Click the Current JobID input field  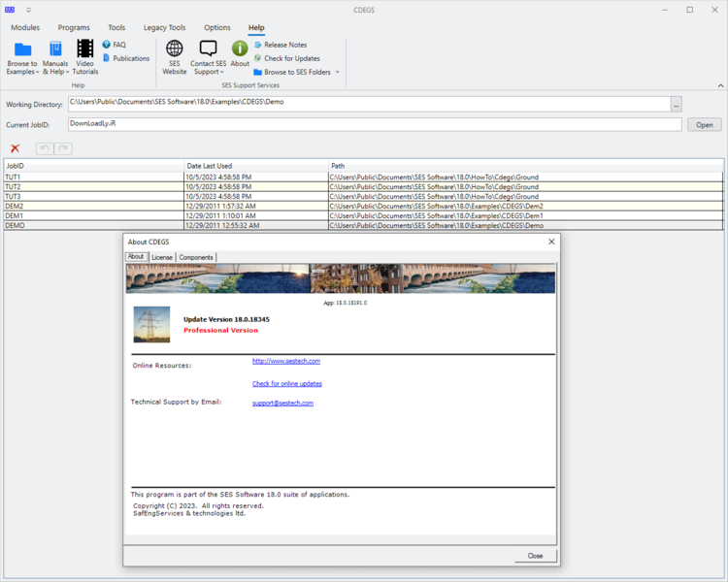coord(374,124)
